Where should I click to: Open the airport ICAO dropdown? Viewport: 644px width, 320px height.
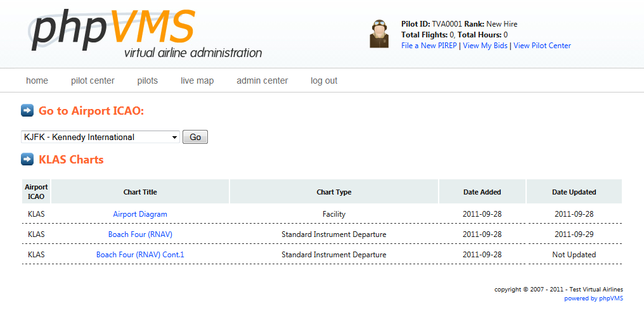pos(100,138)
